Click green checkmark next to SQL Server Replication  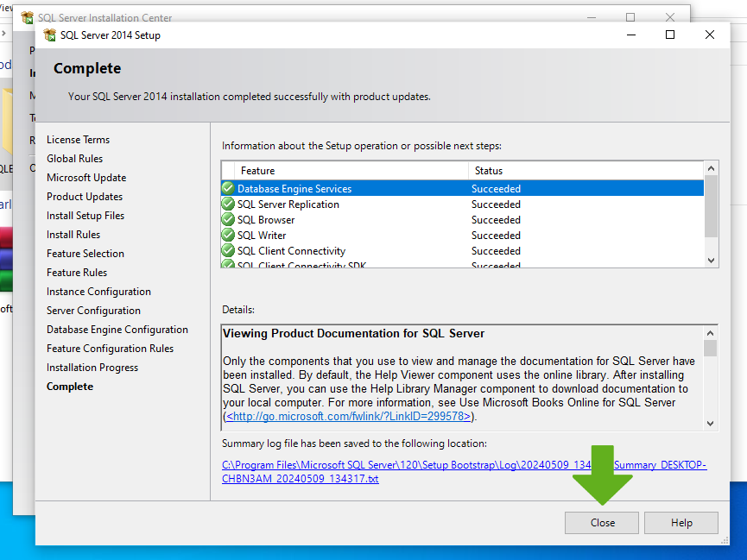coord(228,204)
